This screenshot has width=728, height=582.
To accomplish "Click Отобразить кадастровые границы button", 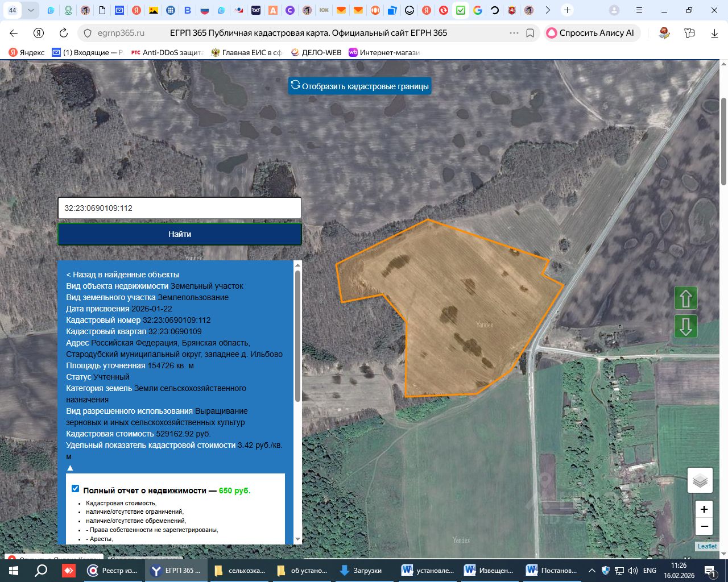I will pyautogui.click(x=359, y=86).
